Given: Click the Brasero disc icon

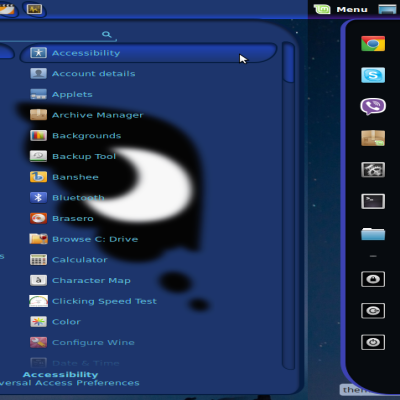Looking at the screenshot, I should 38,218.
